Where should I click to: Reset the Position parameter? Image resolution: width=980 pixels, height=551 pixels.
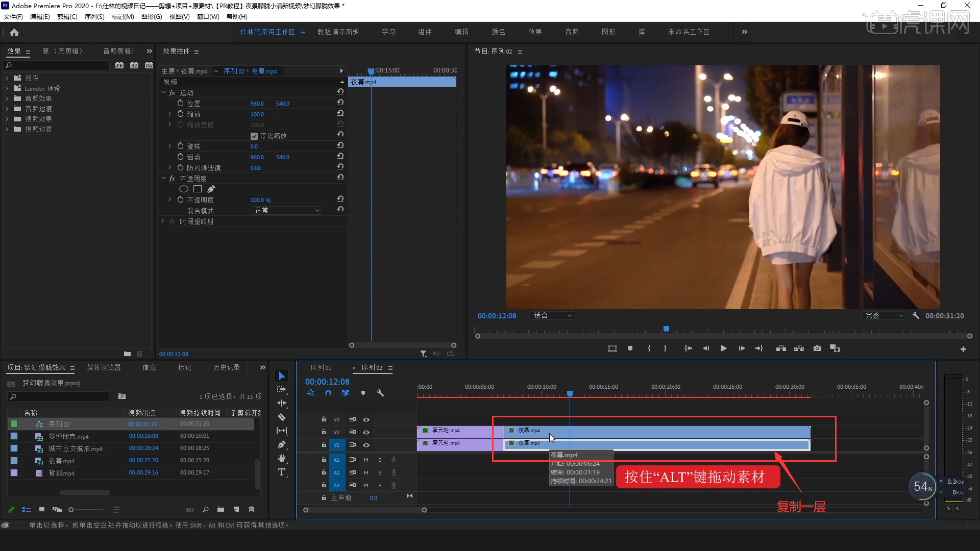340,103
